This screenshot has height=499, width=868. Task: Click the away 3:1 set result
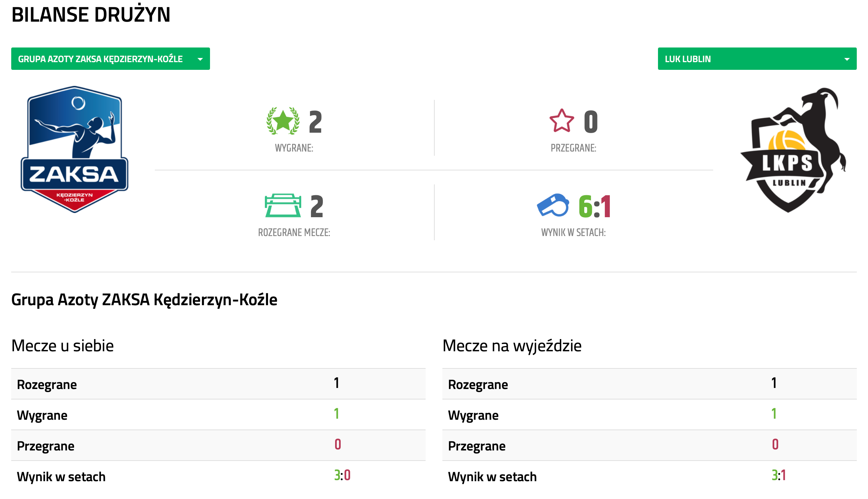pos(779,475)
